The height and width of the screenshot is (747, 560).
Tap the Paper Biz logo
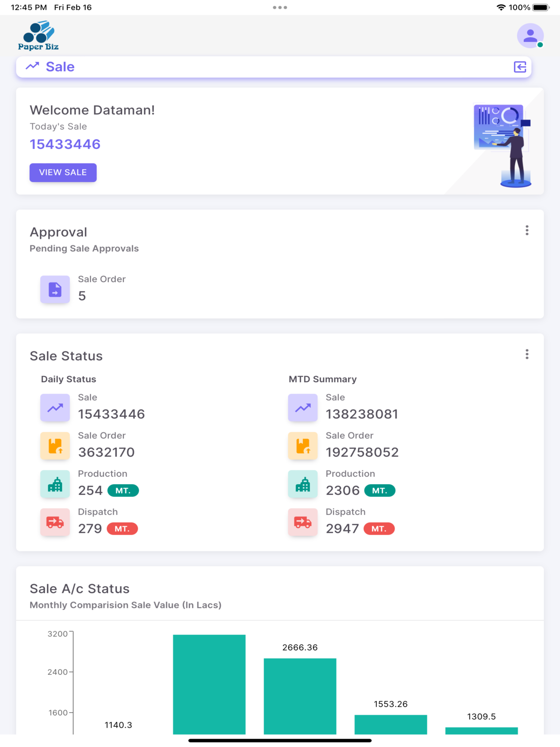(38, 36)
